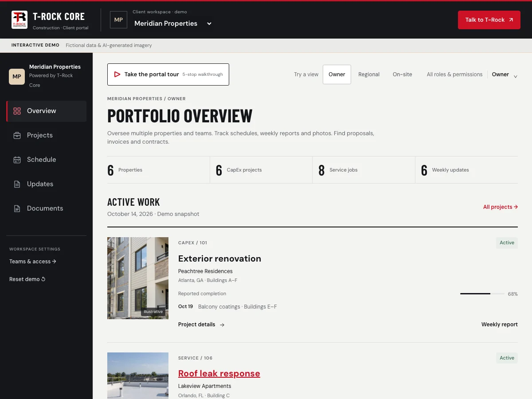This screenshot has width=532, height=399.
Task: Click the Roof leak response Active badge
Action: pos(507,358)
